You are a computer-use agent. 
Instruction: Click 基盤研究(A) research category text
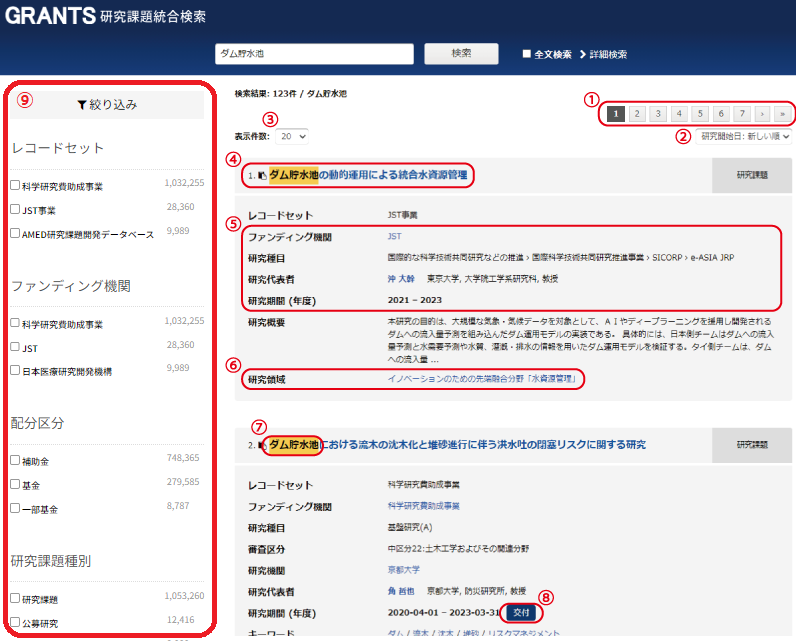point(410,527)
